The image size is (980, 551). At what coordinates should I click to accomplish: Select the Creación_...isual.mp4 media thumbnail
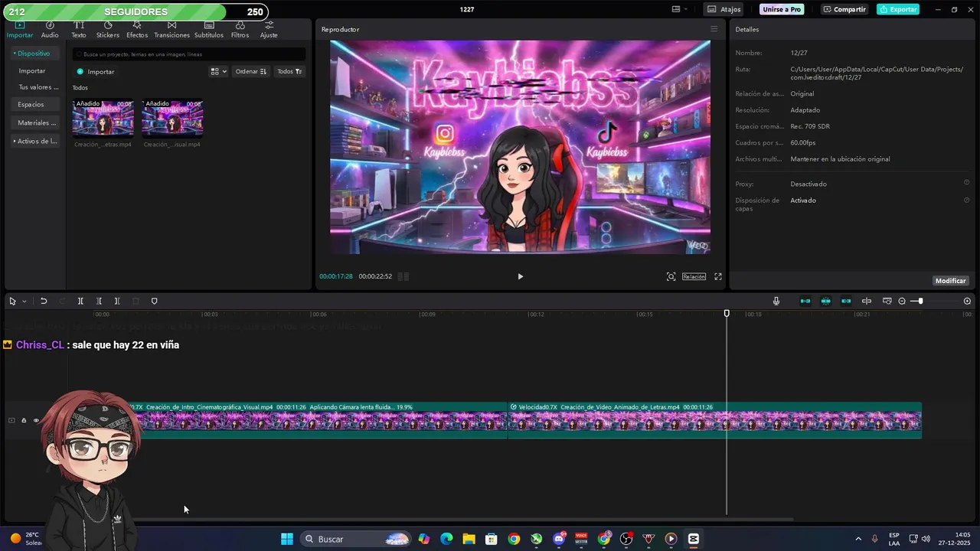(172, 118)
